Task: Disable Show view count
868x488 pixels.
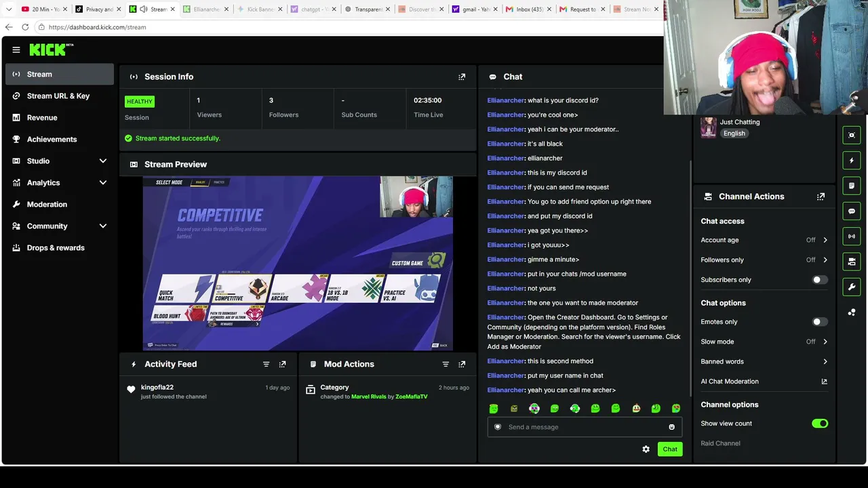Action: pos(819,424)
